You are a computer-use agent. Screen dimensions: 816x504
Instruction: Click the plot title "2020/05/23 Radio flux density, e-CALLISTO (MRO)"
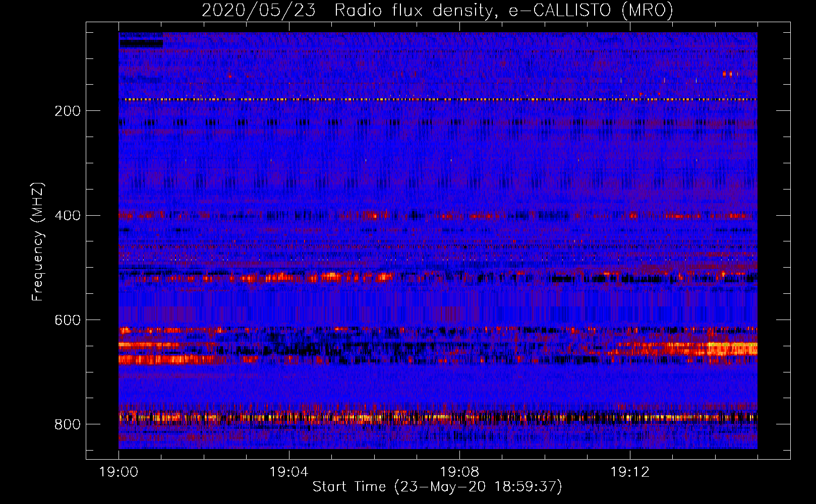437,10
